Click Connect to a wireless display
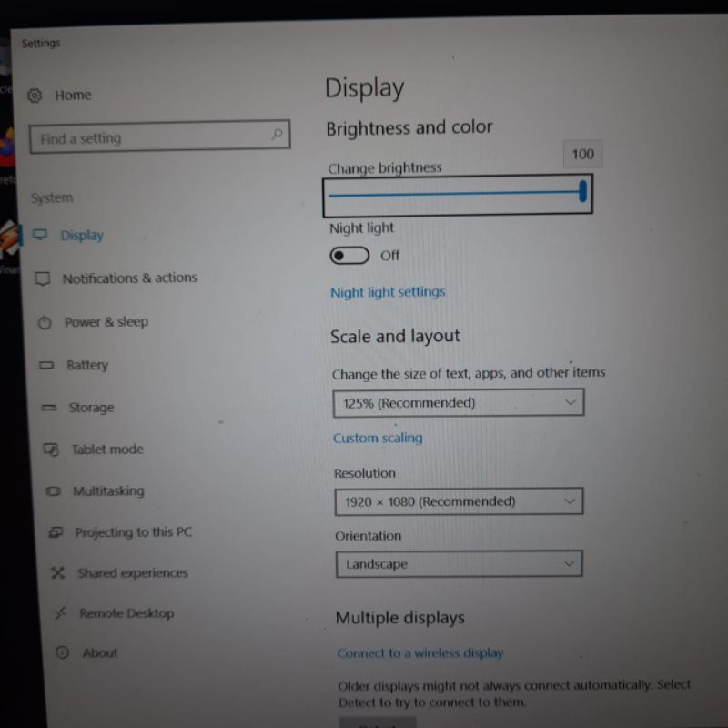Image resolution: width=728 pixels, height=728 pixels. 420,653
